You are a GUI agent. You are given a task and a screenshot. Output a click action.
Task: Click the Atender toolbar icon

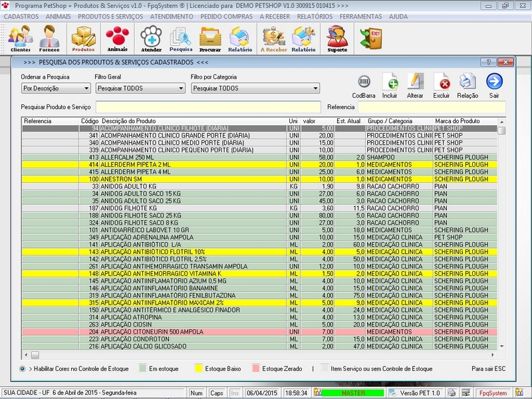[x=151, y=38]
